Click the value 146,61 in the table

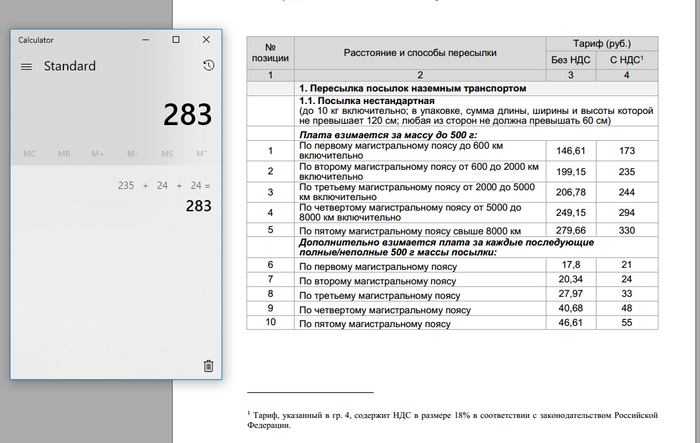point(571,151)
